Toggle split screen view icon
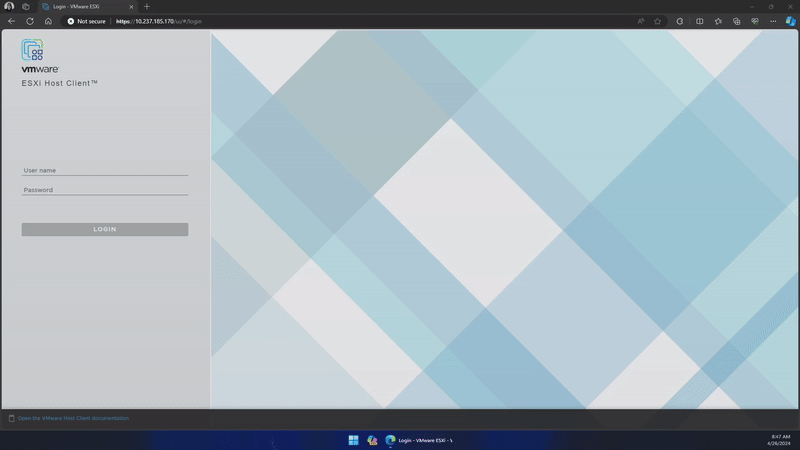The width and height of the screenshot is (800, 450). click(699, 21)
